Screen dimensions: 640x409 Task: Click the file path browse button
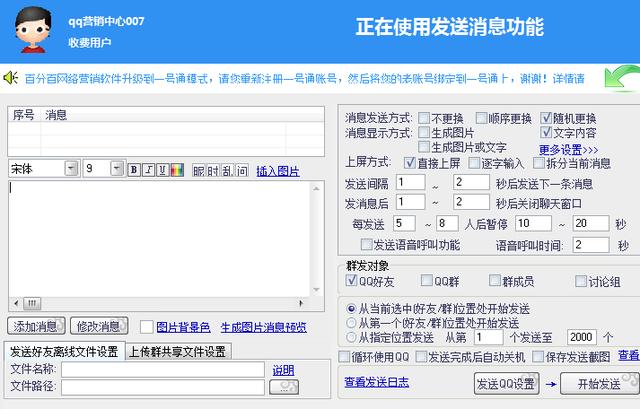pyautogui.click(x=284, y=386)
